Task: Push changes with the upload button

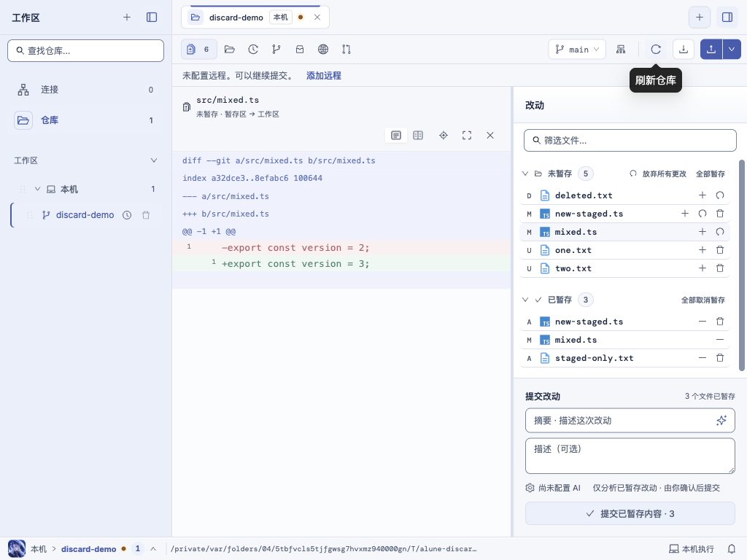Action: (x=711, y=49)
